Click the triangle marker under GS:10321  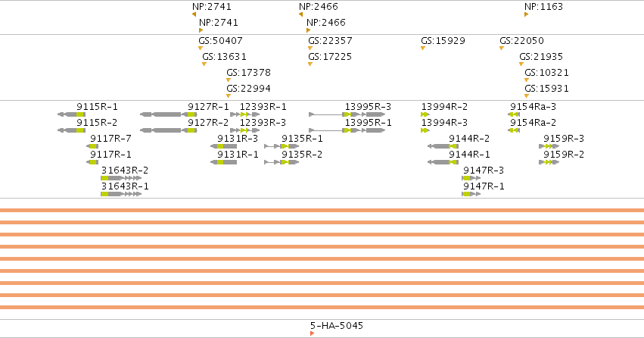[527, 80]
